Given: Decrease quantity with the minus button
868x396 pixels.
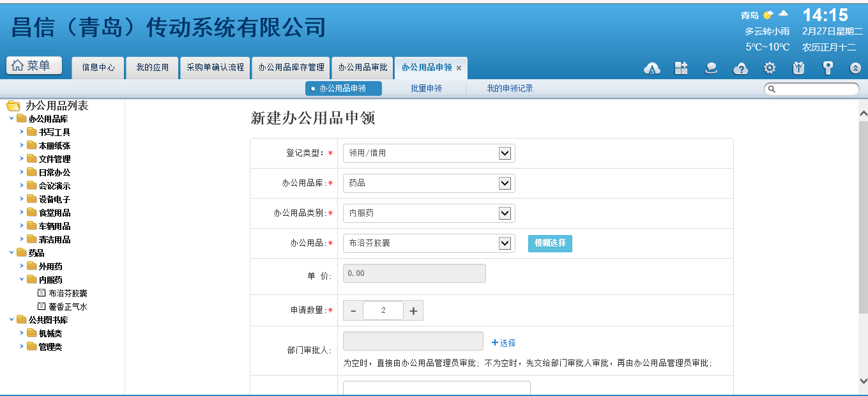Looking at the screenshot, I should pos(353,311).
